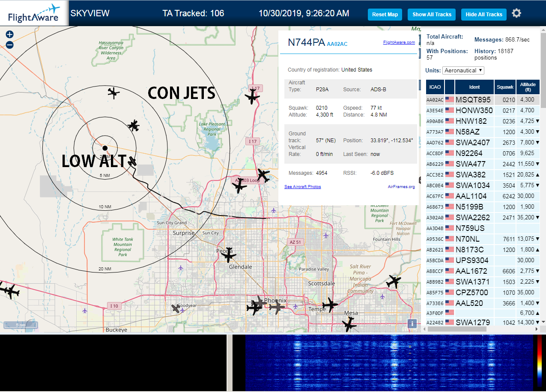Select the SWA1279 row
Viewport: 546px width, 392px height.
point(483,322)
